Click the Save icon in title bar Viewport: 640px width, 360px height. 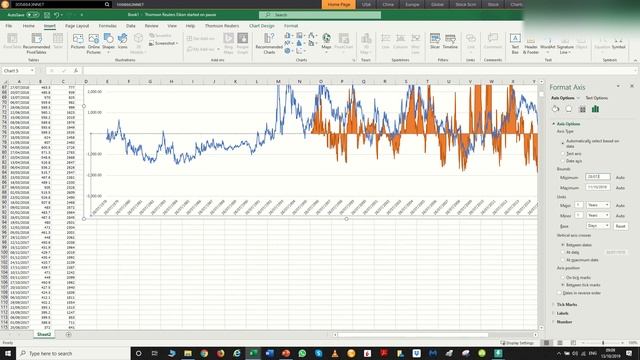[47, 15]
